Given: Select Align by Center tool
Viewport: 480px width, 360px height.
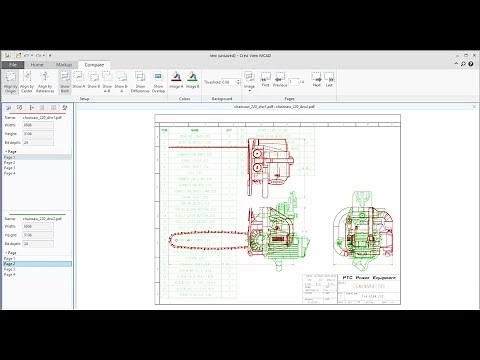Looking at the screenshot, I should click(27, 82).
